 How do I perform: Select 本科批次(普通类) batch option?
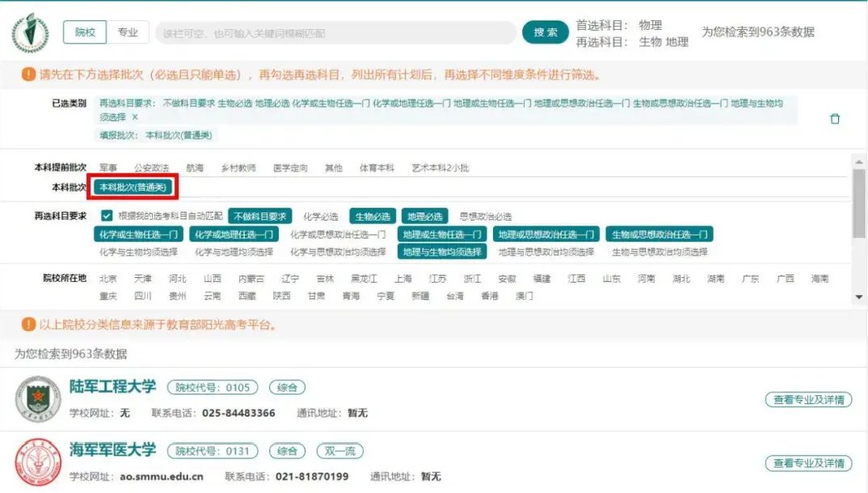pos(132,187)
